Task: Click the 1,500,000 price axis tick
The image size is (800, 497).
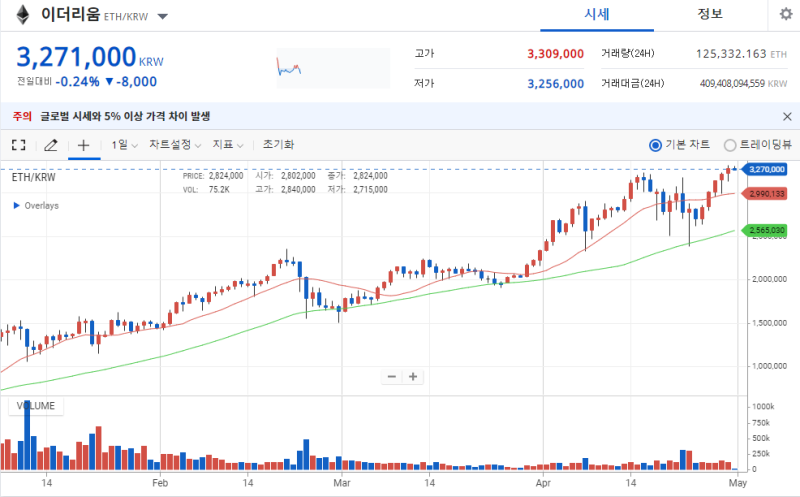Action: click(769, 323)
